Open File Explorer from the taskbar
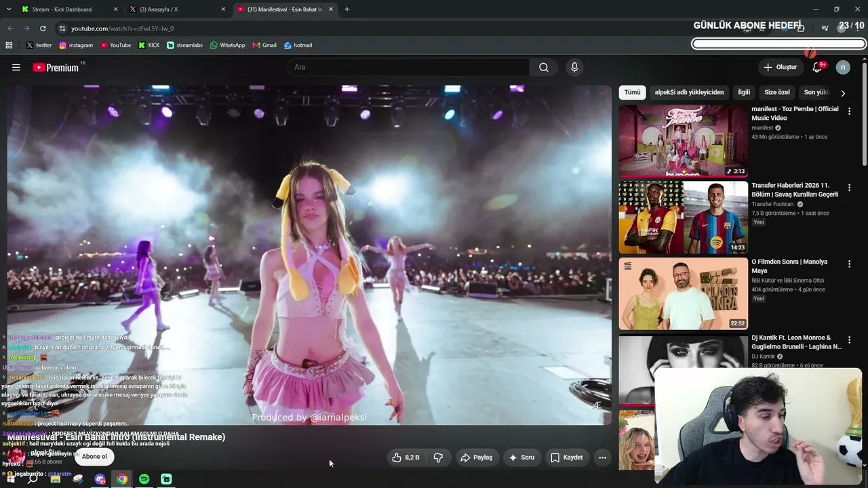This screenshot has height=488, width=868. pos(56,479)
